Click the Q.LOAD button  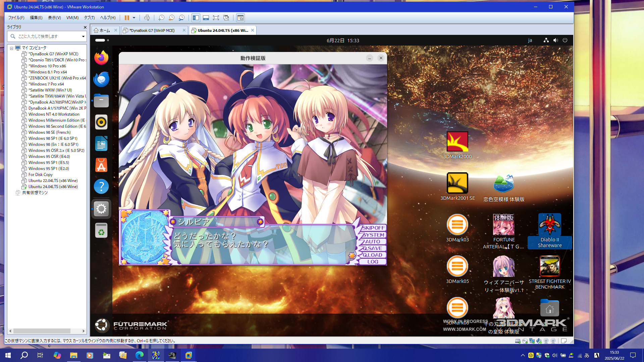coord(373,255)
